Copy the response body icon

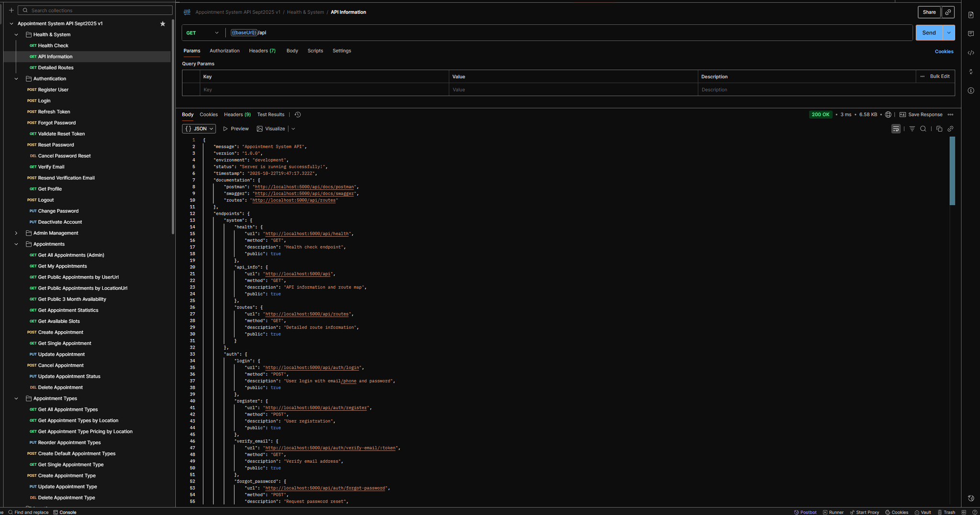click(939, 129)
